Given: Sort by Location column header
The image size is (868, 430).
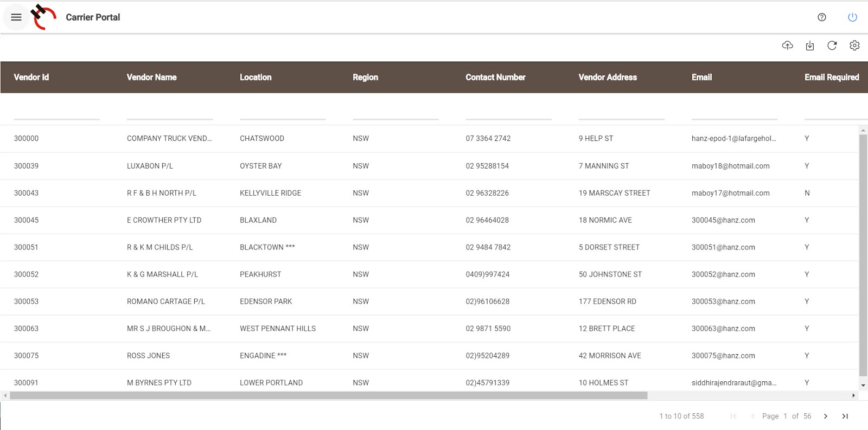Looking at the screenshot, I should (x=256, y=78).
